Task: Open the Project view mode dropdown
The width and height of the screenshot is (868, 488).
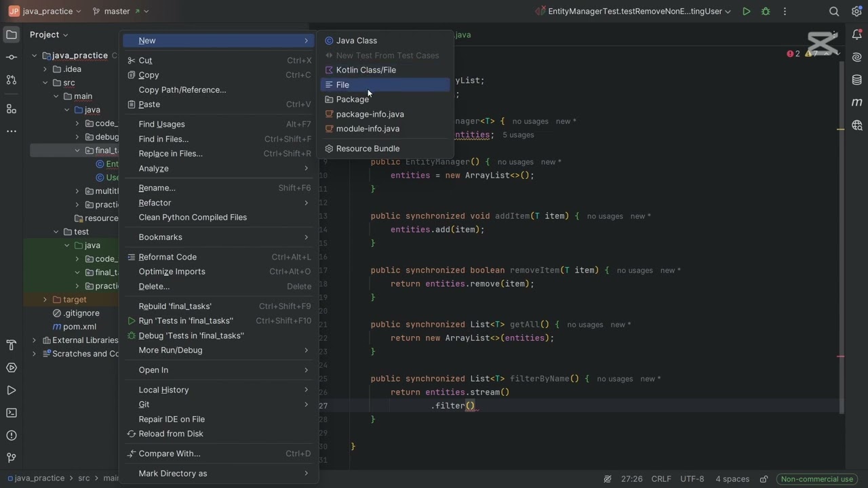Action: [49, 35]
